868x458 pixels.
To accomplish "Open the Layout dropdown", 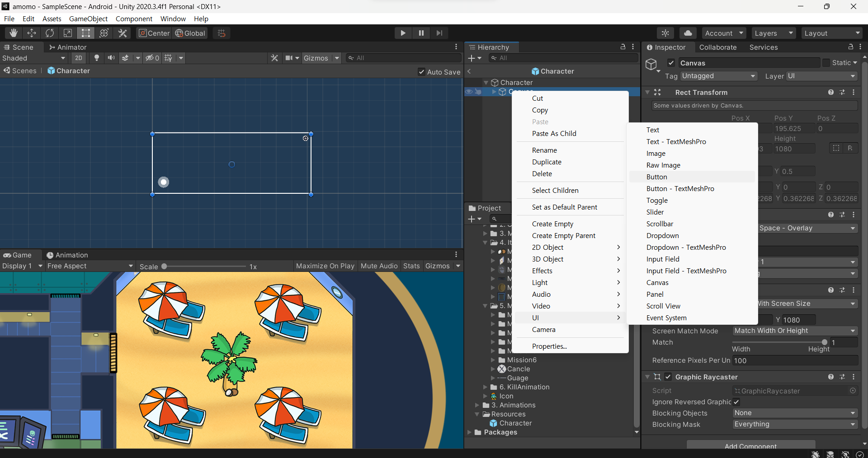I will [x=831, y=33].
